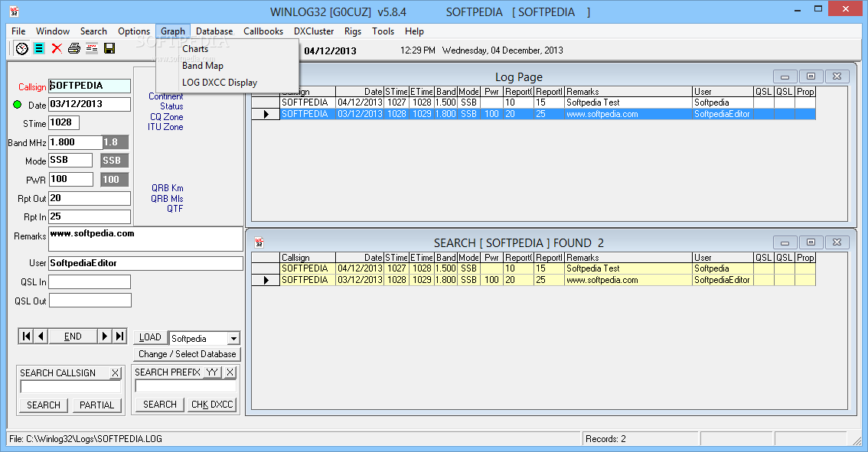
Task: Click the printer icon in toolbar
Action: (74, 49)
